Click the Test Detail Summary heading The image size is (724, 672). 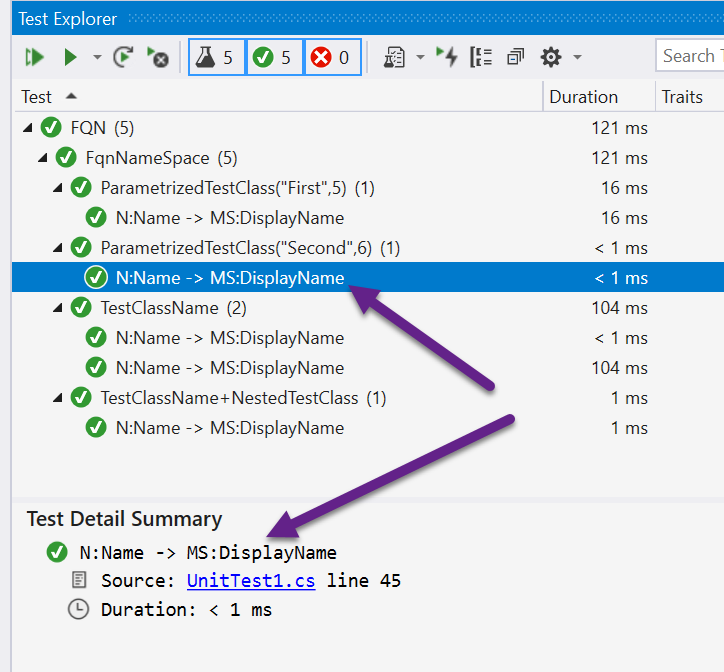[124, 519]
